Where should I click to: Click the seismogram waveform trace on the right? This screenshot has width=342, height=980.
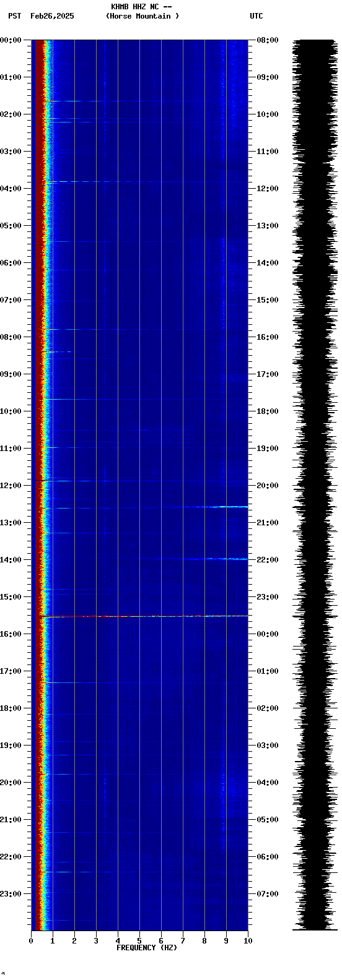coord(315,485)
